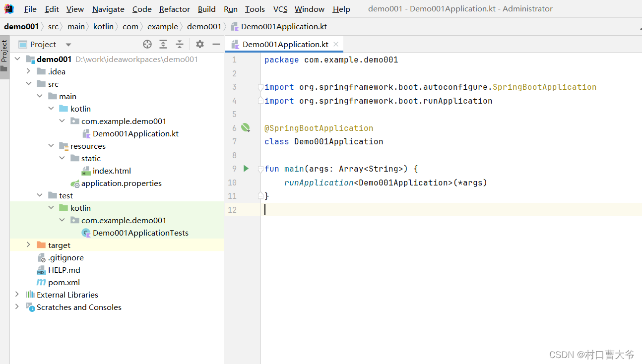Hide the Project tool window
642x364 pixels.
click(x=216, y=44)
